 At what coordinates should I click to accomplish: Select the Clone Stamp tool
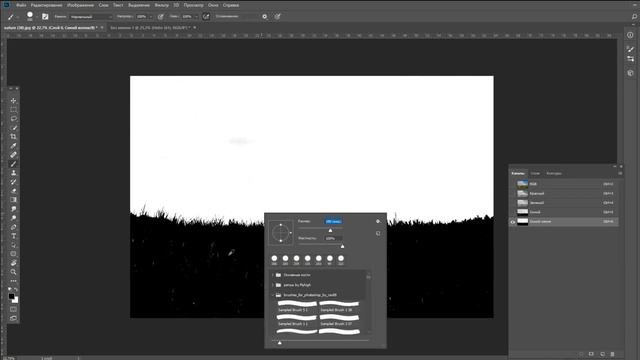click(x=13, y=173)
